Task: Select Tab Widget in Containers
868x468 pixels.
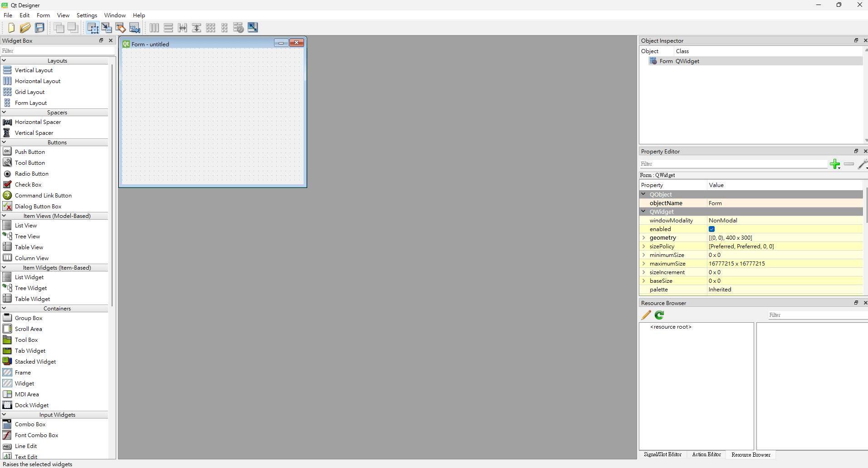Action: click(30, 351)
